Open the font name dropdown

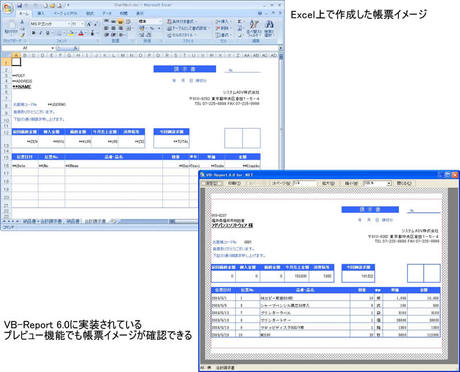pos(69,24)
